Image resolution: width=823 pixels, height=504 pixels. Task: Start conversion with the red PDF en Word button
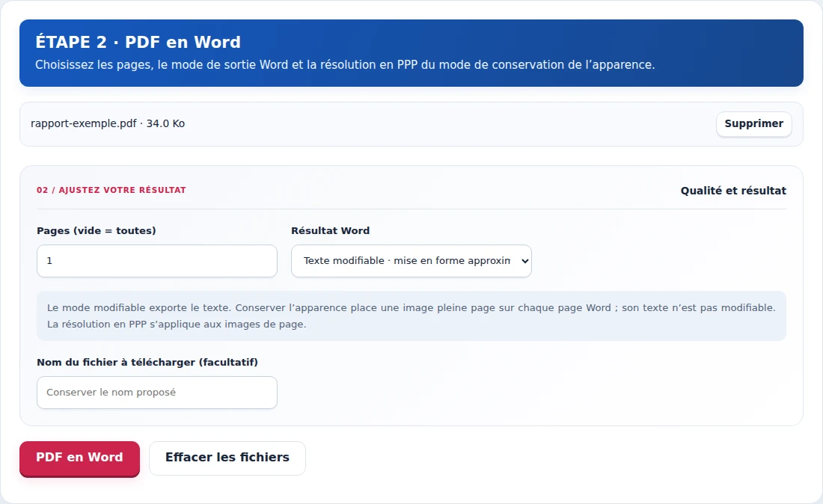[80, 458]
